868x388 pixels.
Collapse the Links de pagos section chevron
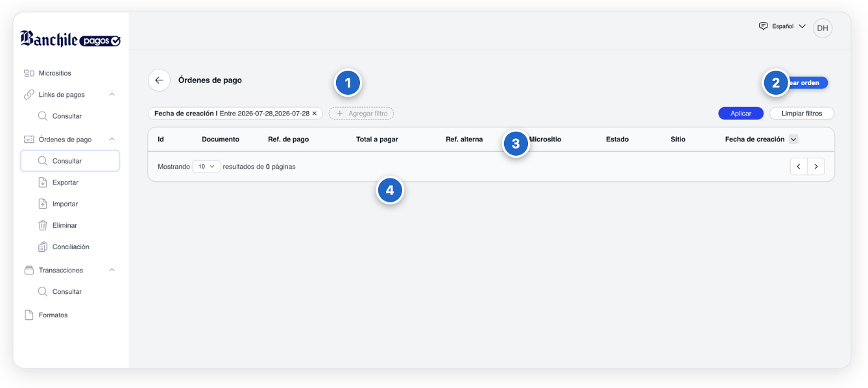coord(112,95)
